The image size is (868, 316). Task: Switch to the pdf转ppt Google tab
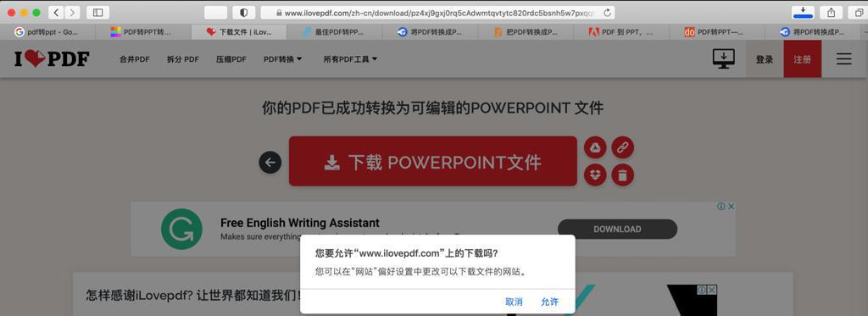[47, 32]
